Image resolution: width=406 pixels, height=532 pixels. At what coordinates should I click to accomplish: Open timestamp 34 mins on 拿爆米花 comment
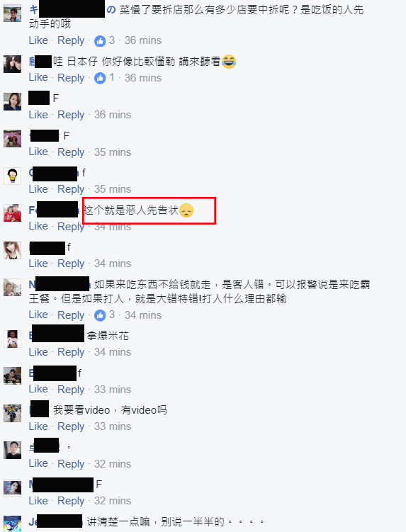click(113, 352)
